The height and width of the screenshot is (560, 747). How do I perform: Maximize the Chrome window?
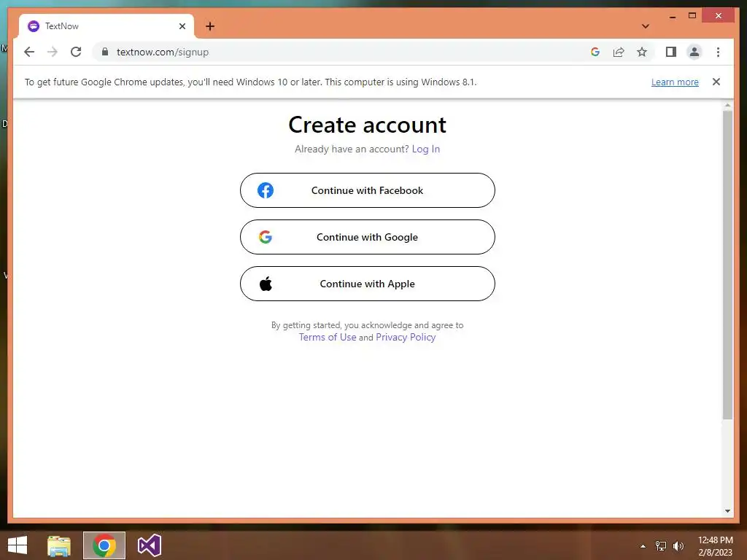(x=692, y=16)
